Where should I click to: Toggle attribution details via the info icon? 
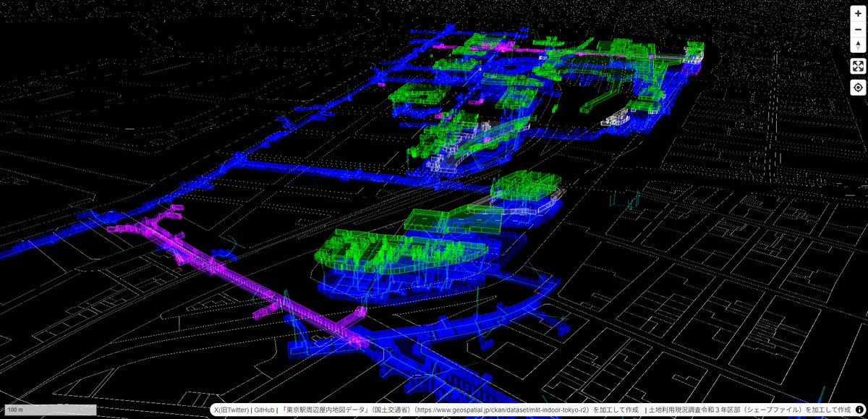point(858,410)
